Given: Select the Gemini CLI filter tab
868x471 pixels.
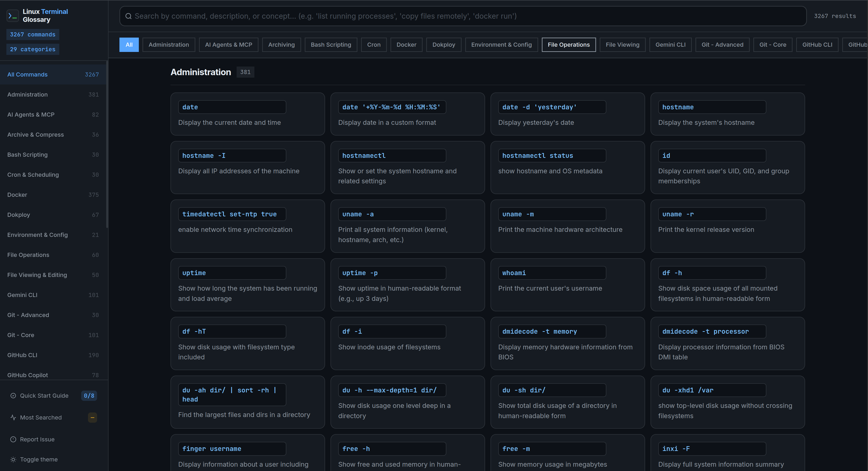Looking at the screenshot, I should click(x=671, y=45).
